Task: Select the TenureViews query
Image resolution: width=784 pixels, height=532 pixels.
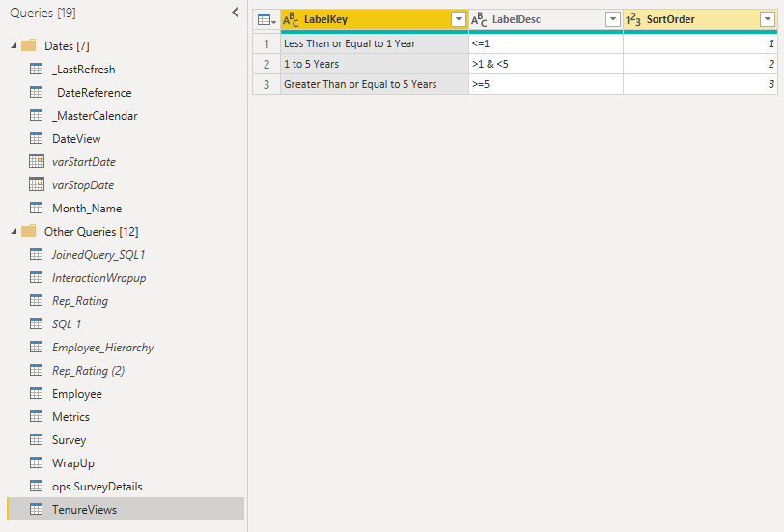Action: coord(126,509)
